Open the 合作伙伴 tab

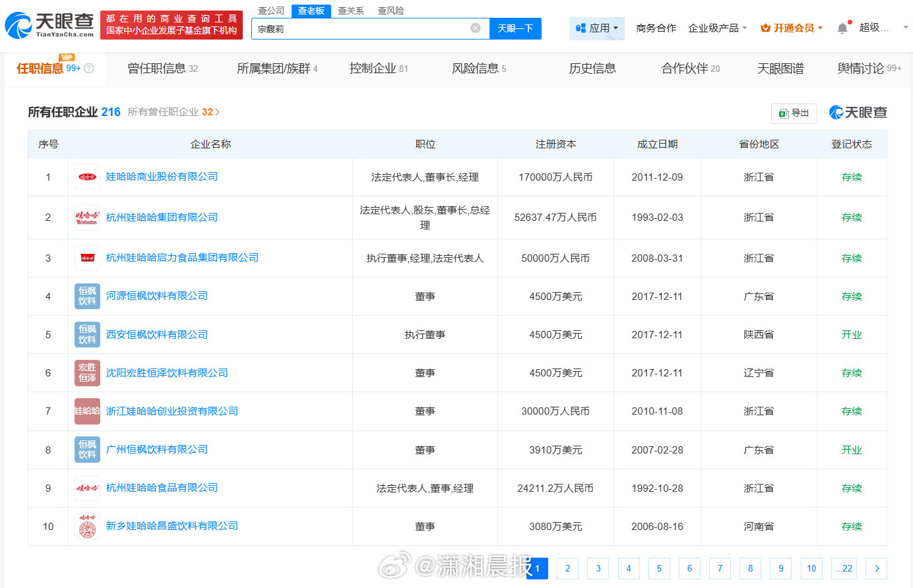pos(691,68)
